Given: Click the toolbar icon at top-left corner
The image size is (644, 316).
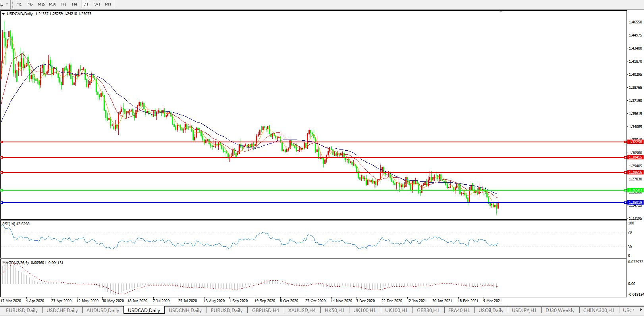Looking at the screenshot, I should pos(2,4).
